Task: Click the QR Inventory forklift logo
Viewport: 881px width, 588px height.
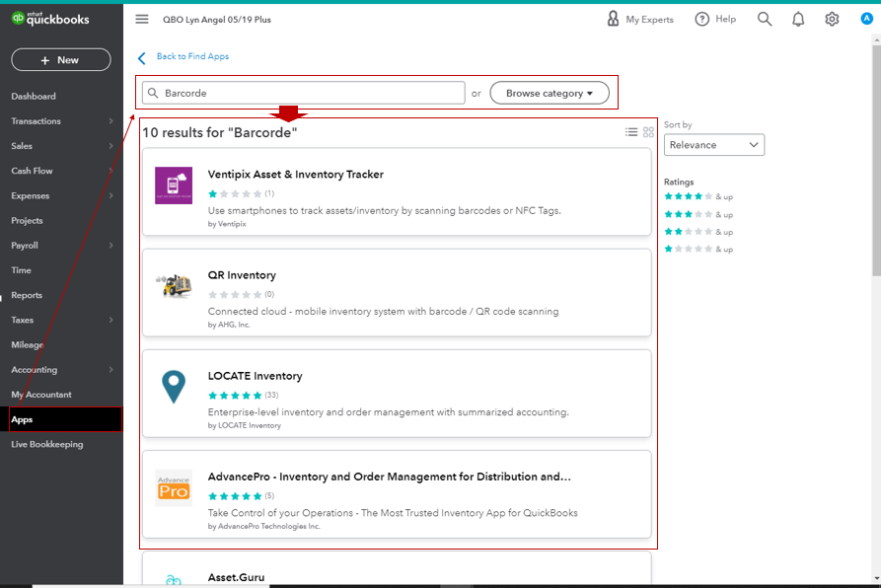Action: (x=174, y=285)
